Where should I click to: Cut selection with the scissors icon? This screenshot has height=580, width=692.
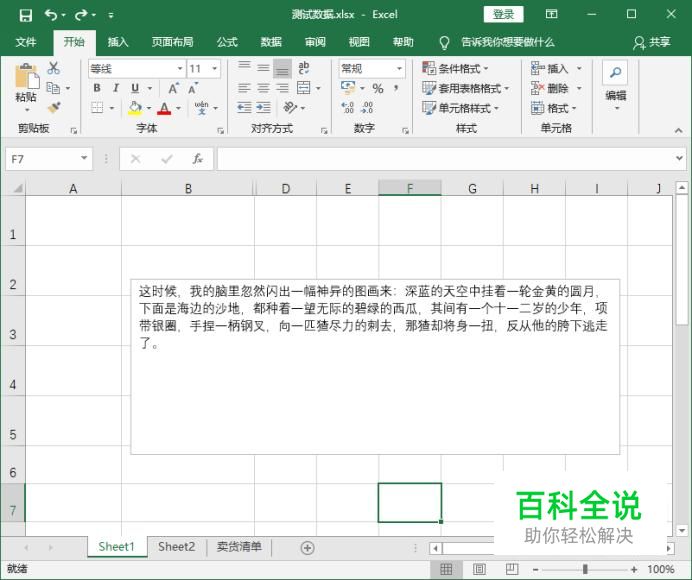point(53,68)
